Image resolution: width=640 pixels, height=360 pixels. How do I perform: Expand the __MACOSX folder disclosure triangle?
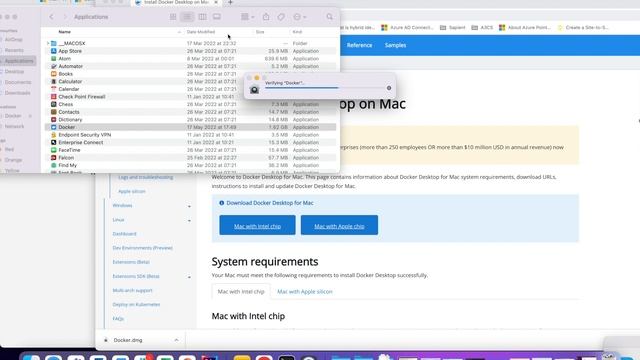(x=48, y=43)
